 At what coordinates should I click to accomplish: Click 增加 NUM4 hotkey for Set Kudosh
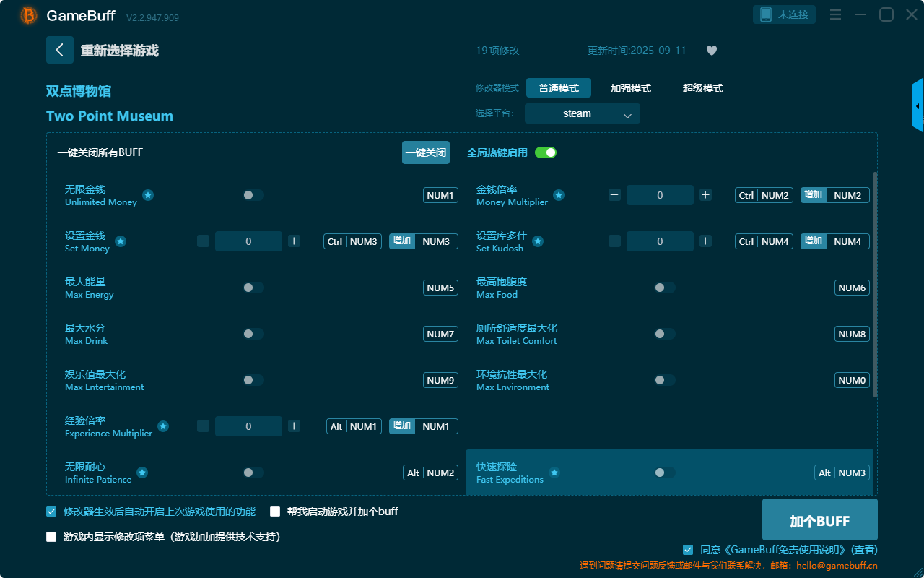(835, 241)
